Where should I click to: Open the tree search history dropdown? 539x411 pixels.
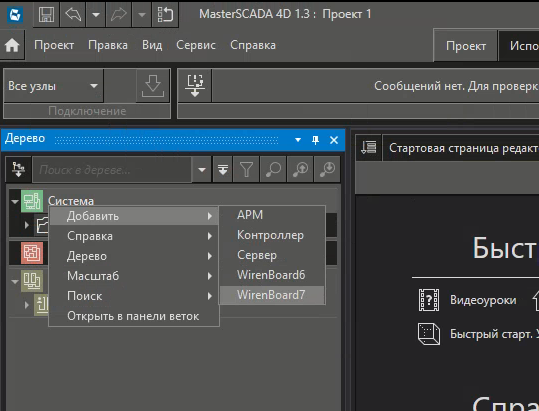(202, 169)
